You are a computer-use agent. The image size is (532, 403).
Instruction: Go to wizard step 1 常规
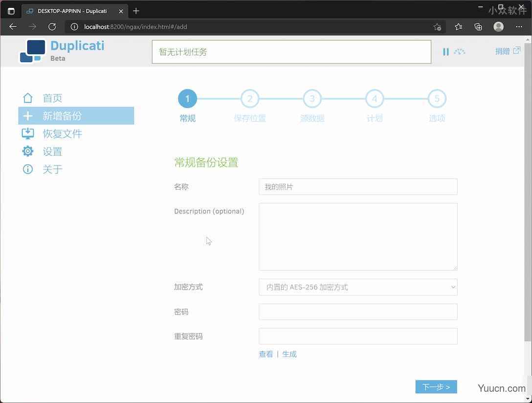coord(187,99)
